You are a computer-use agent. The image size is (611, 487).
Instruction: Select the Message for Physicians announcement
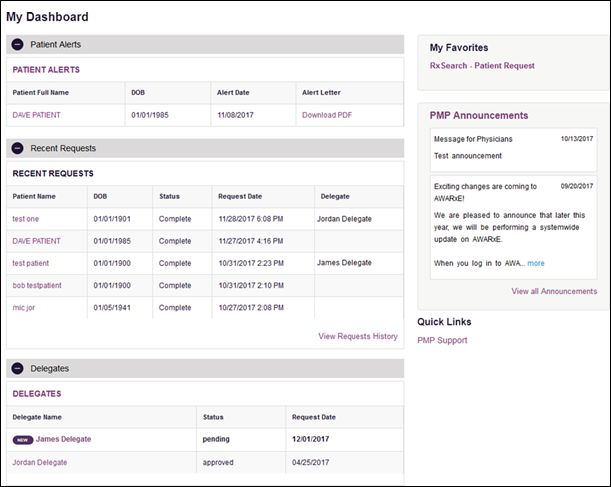coord(513,150)
